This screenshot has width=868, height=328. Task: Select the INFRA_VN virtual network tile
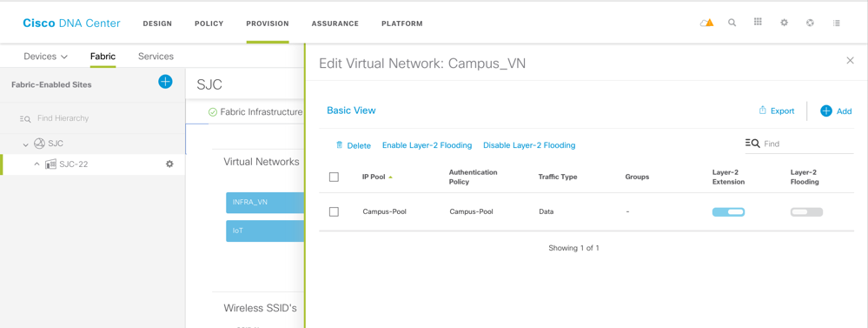click(x=265, y=202)
